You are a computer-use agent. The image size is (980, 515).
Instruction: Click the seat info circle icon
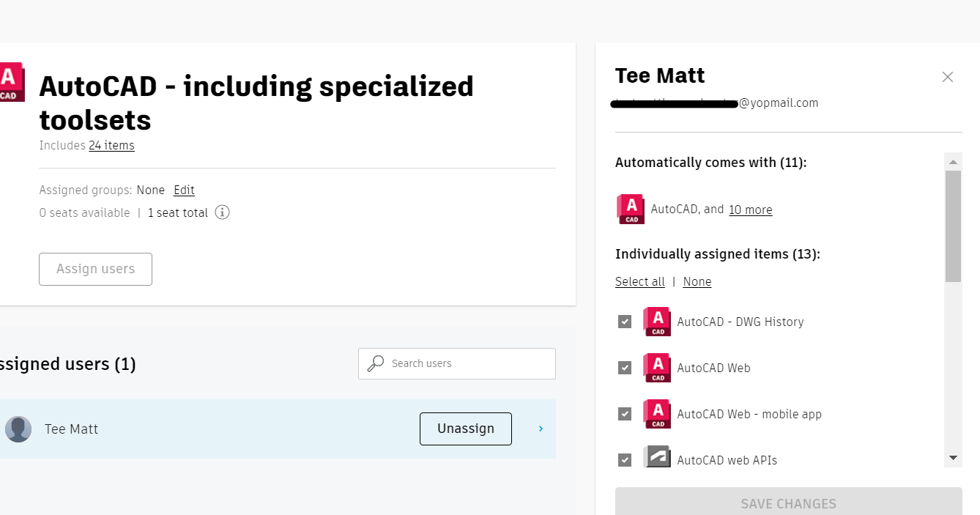pyautogui.click(x=222, y=213)
